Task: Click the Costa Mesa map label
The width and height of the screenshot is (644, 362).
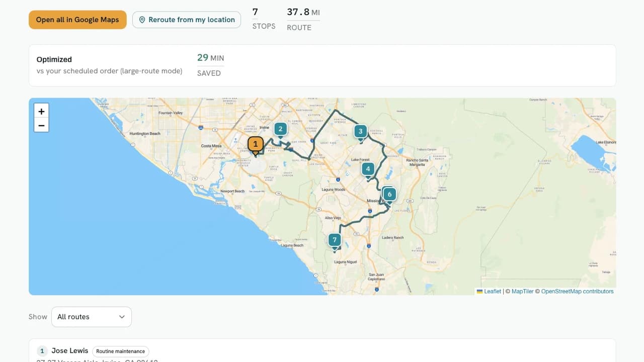Action: tap(211, 146)
